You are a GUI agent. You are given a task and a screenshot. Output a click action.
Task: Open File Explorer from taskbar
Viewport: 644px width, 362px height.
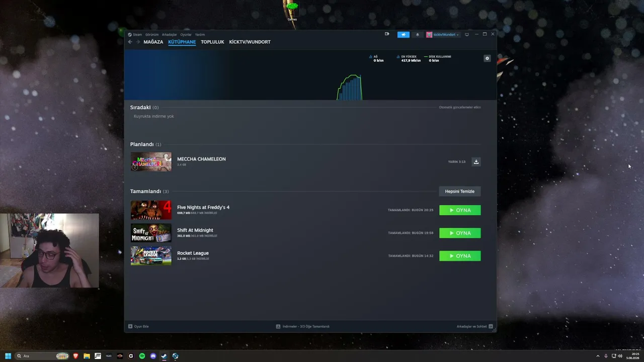pyautogui.click(x=87, y=356)
